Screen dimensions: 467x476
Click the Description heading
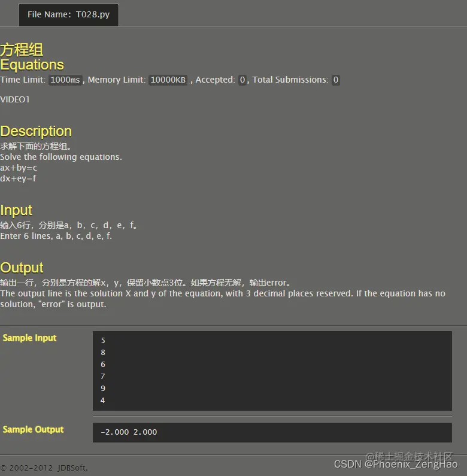coord(36,131)
